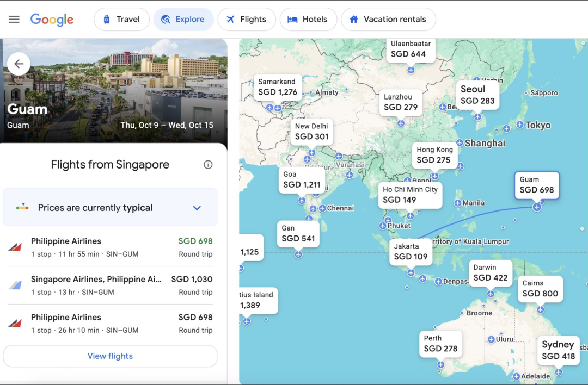This screenshot has width=588, height=385.
Task: Click the Google logo
Action: (52, 20)
